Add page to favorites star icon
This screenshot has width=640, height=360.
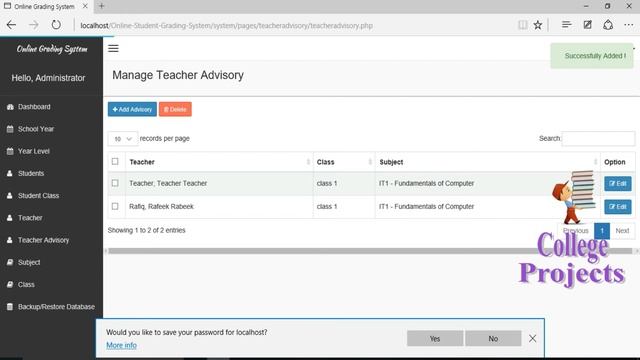[538, 25]
